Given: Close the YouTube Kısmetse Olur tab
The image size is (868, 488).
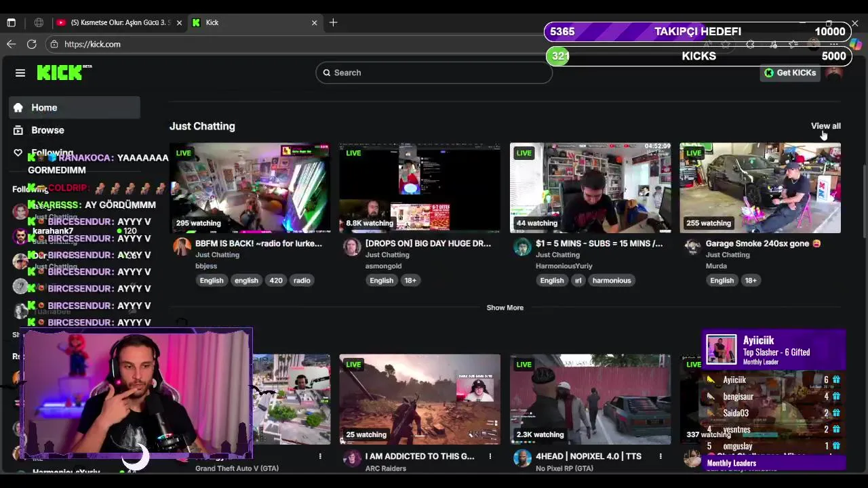Looking at the screenshot, I should click(179, 22).
